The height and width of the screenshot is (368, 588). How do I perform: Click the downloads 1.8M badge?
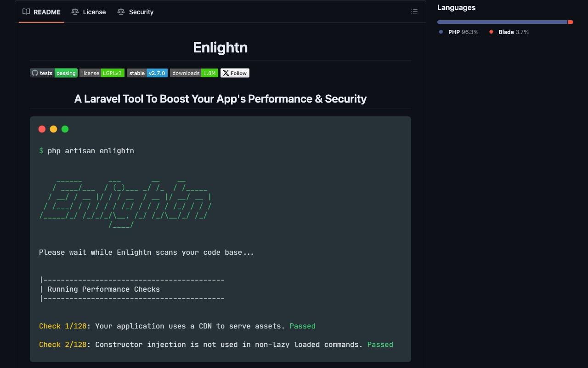point(194,73)
